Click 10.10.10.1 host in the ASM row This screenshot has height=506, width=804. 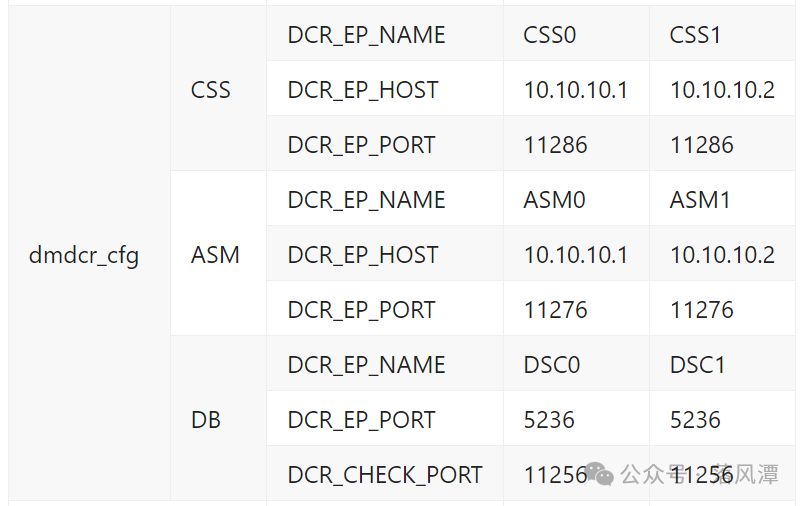[576, 253]
